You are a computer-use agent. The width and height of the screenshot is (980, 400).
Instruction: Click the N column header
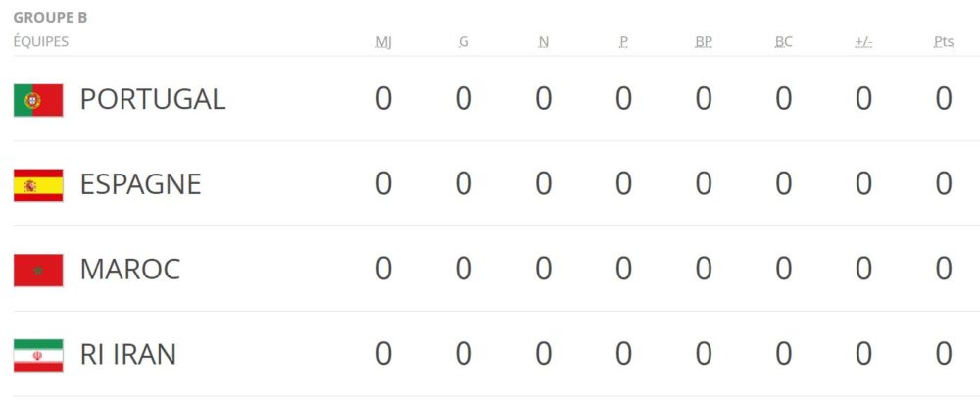544,42
